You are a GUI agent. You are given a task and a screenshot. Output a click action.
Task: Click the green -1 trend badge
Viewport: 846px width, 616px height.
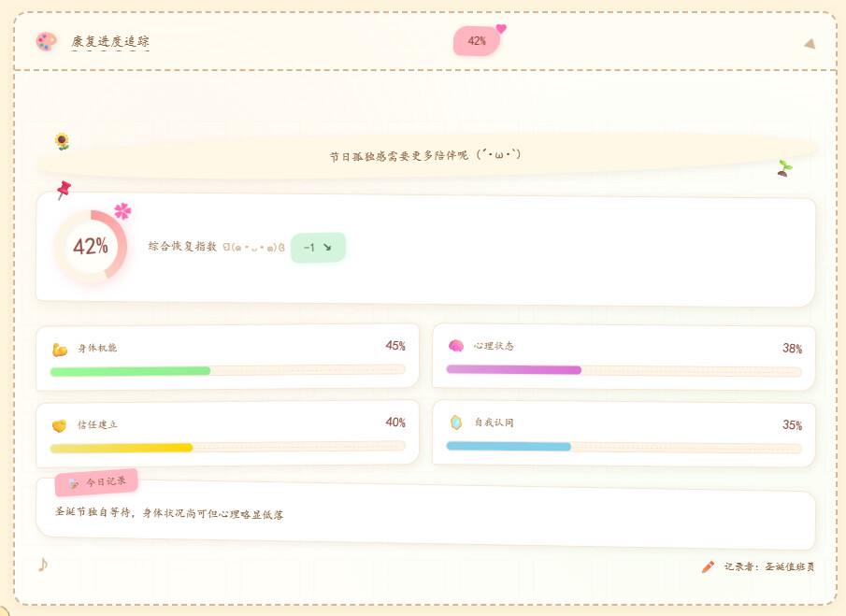coord(319,248)
